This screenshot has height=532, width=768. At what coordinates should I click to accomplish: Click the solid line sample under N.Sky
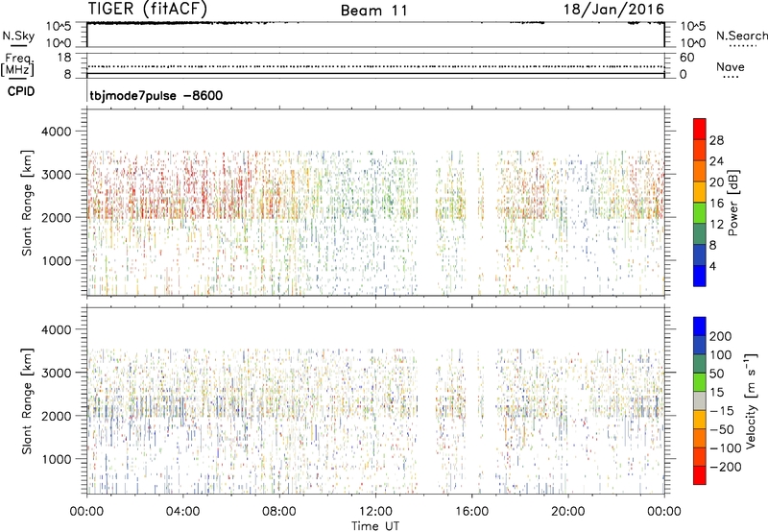(18, 45)
